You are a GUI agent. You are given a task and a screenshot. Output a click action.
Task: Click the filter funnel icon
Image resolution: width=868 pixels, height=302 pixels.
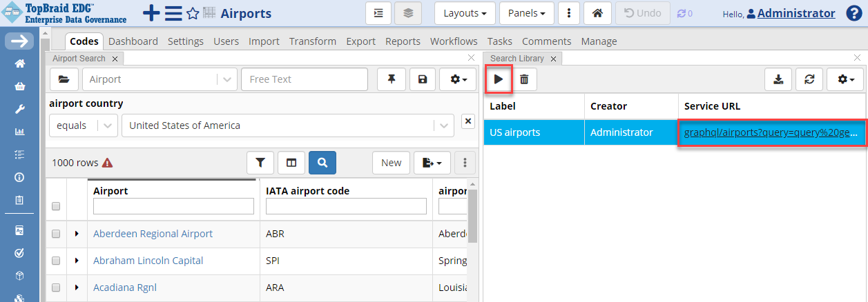[260, 163]
